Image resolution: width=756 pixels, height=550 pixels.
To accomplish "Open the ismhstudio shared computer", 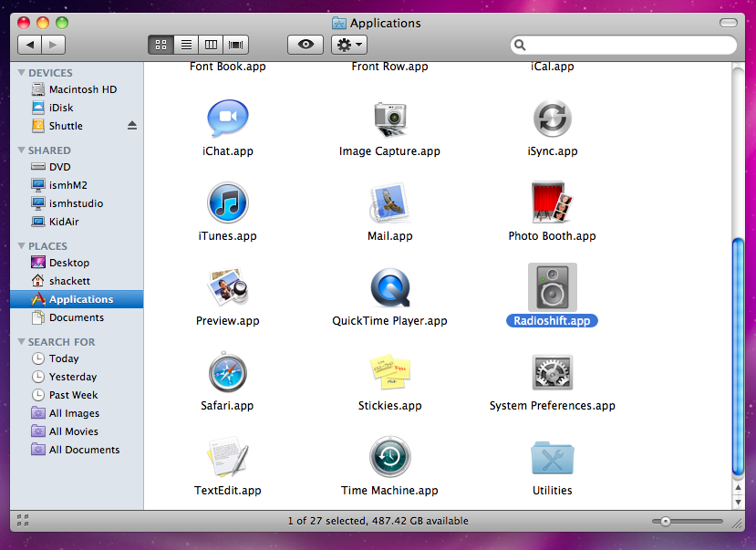I will [77, 203].
